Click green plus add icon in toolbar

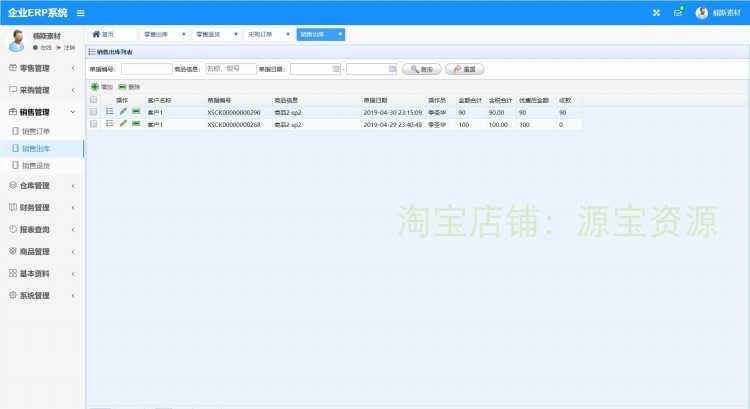coord(95,87)
